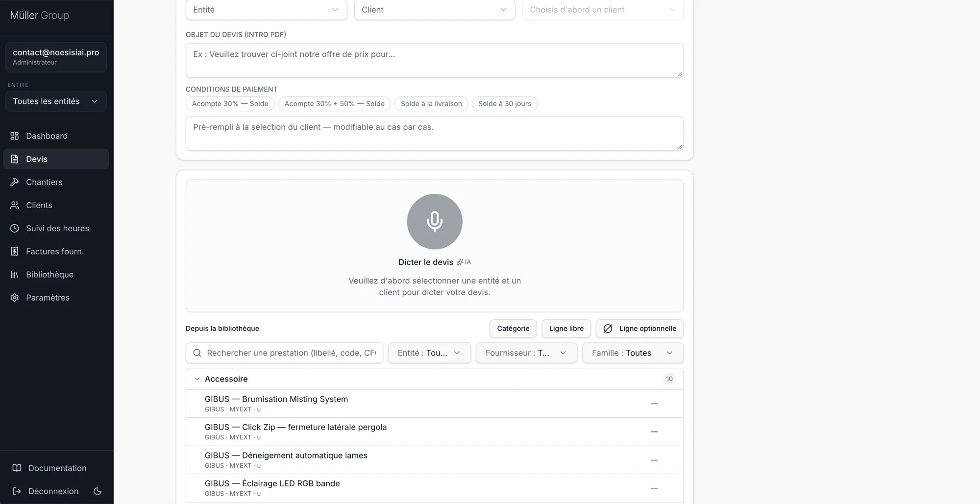Click the Dashboard grid icon
980x504 pixels.
pos(15,136)
